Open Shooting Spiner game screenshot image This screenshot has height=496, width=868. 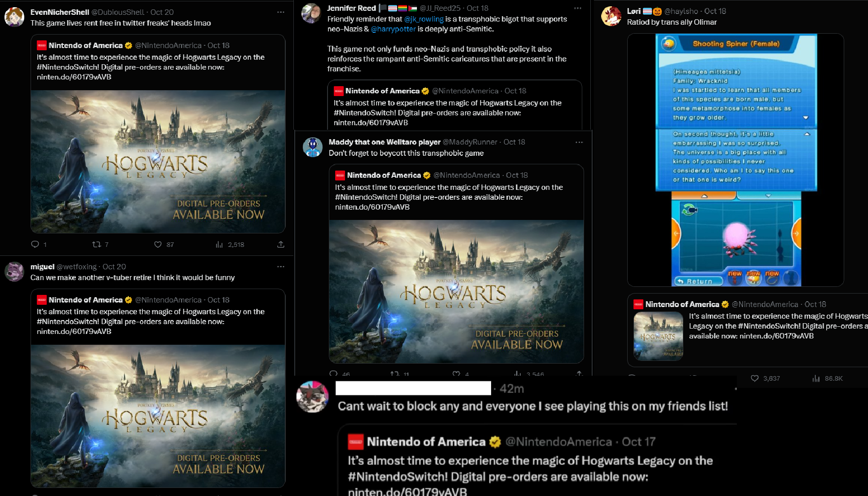(x=736, y=160)
